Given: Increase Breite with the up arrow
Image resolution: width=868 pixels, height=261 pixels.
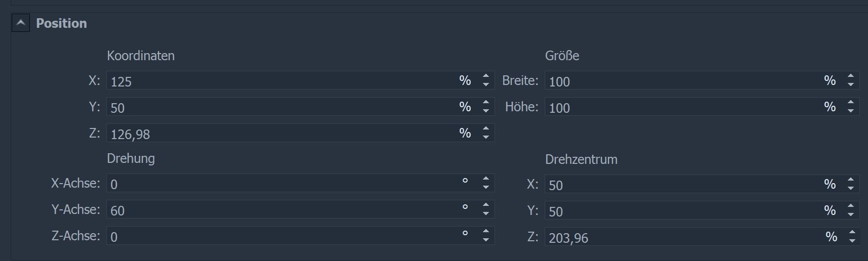Looking at the screenshot, I should pyautogui.click(x=851, y=76).
